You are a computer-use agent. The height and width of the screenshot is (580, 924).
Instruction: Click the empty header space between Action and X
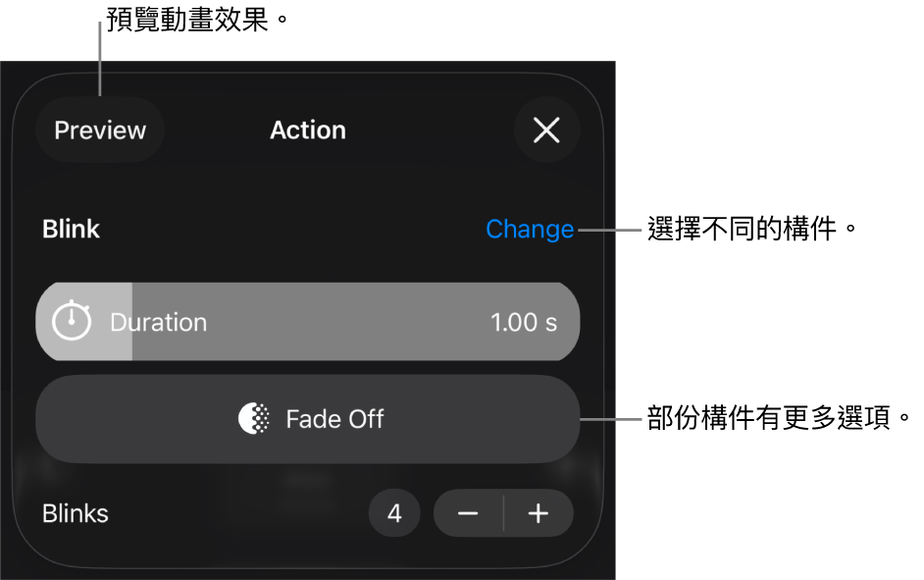[x=432, y=130]
